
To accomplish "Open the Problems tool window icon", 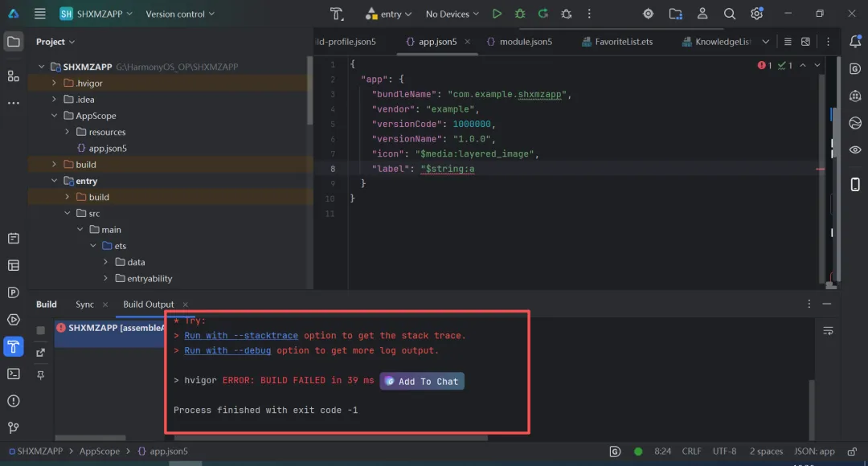I will tap(14, 401).
